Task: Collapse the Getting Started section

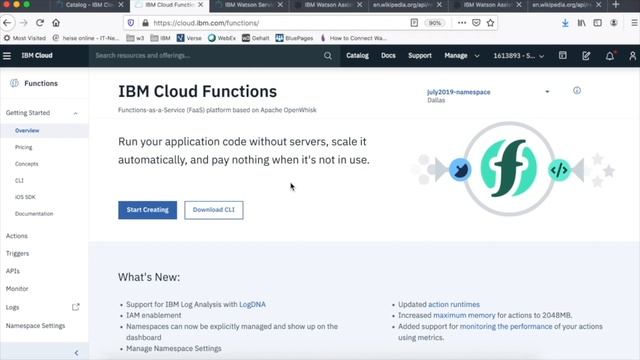Action: click(76, 113)
